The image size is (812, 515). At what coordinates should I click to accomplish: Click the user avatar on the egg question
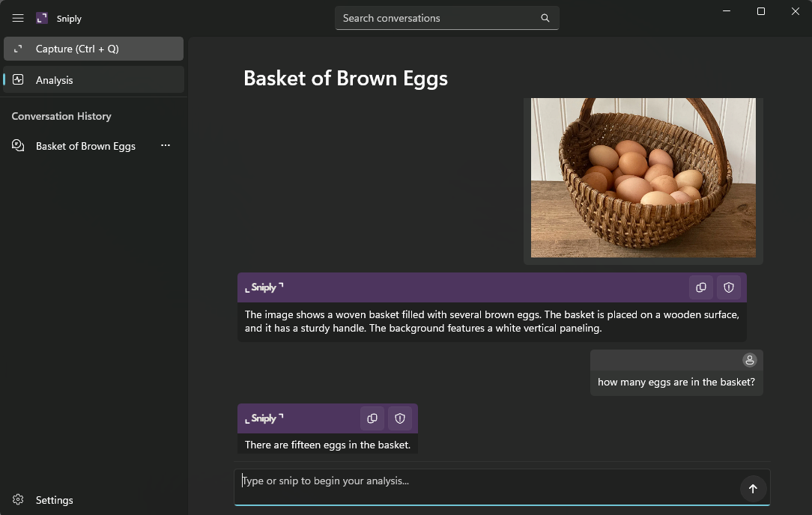pyautogui.click(x=750, y=360)
